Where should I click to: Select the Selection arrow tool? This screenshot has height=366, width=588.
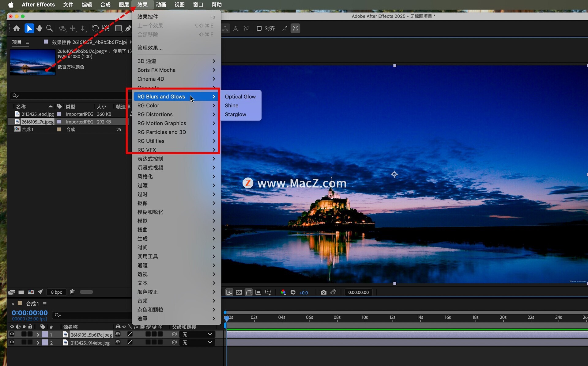(x=29, y=29)
